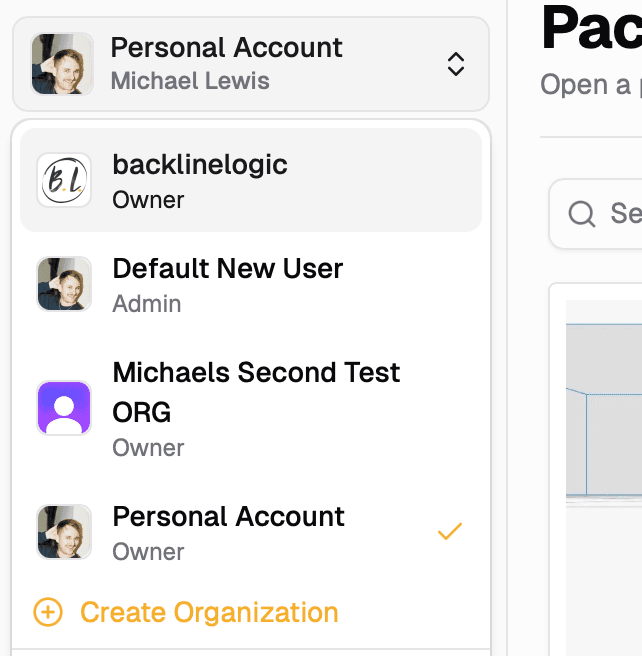Click the Michael Lewis name in the switcher
Viewport: 642px width, 656px height.
click(x=190, y=81)
